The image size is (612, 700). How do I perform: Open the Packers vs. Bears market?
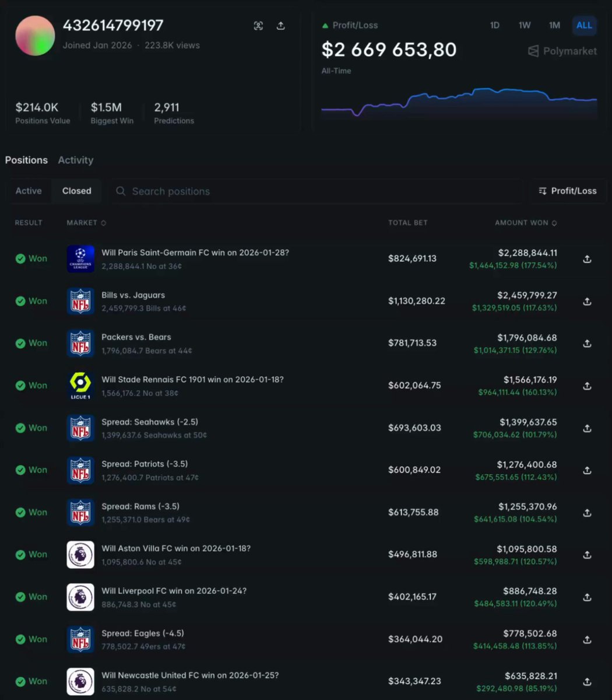136,337
